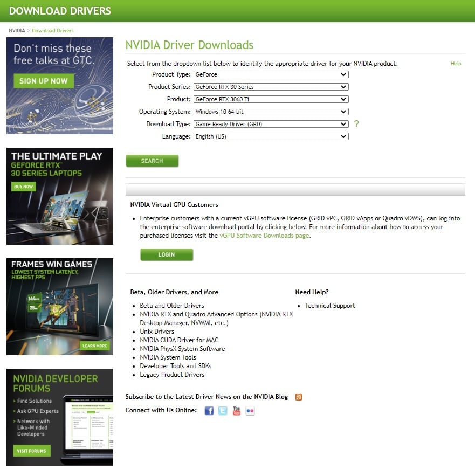Expand the Product dropdown showing RTX 3060 Ti
Screen dimensions: 475x476
point(271,99)
